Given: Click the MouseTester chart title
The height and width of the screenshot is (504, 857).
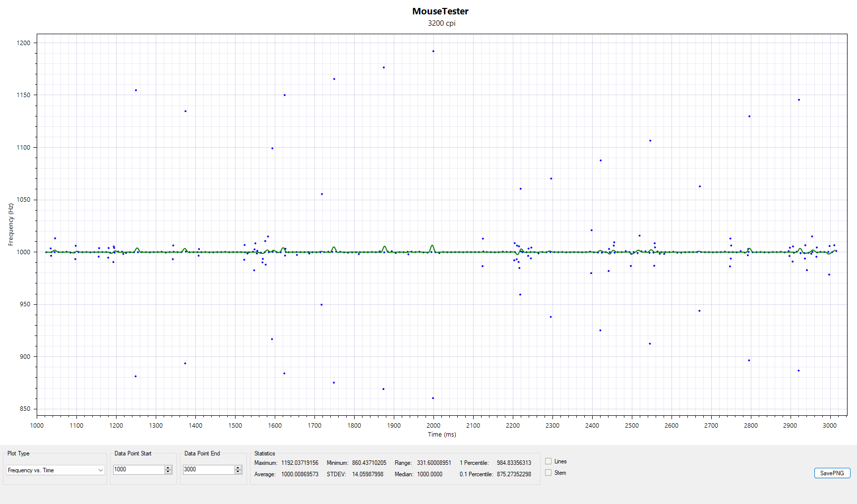Looking at the screenshot, I should pyautogui.click(x=440, y=11).
